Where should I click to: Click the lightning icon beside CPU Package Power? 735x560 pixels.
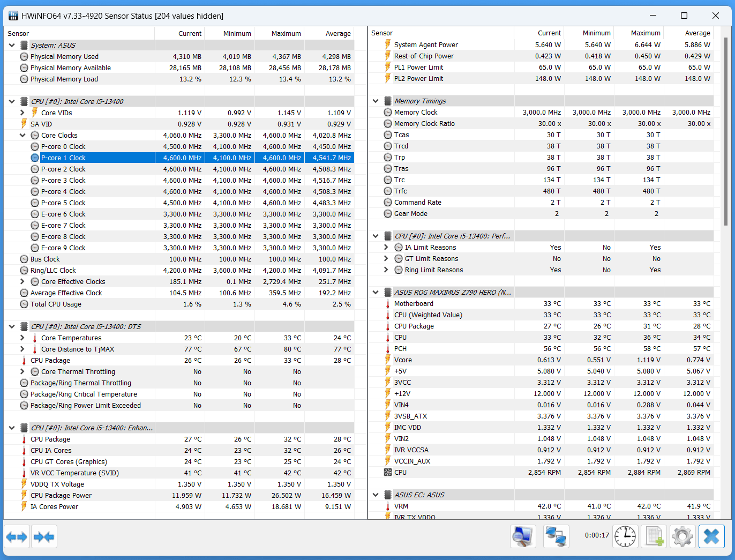pos(24,495)
